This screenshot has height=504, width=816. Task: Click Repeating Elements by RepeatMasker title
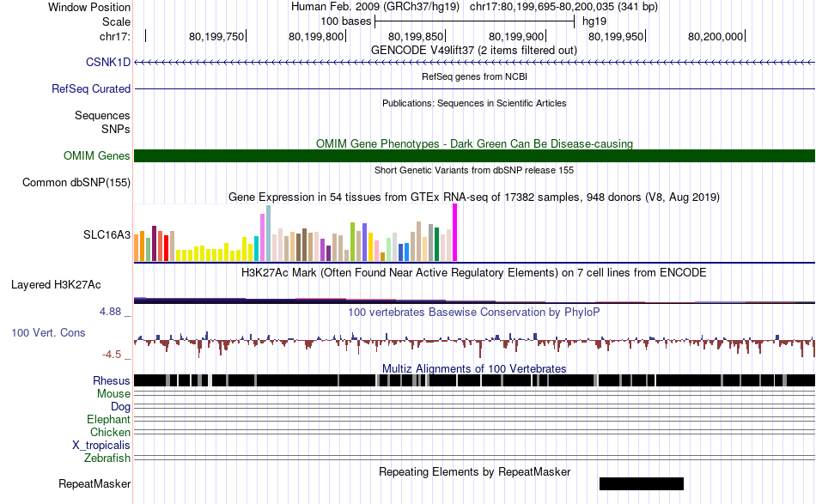point(474,471)
